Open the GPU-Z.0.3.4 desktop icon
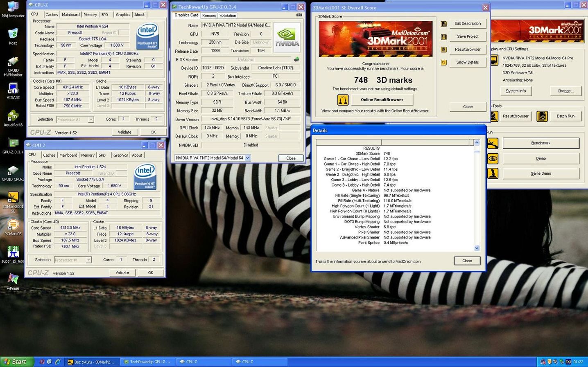 (x=13, y=145)
